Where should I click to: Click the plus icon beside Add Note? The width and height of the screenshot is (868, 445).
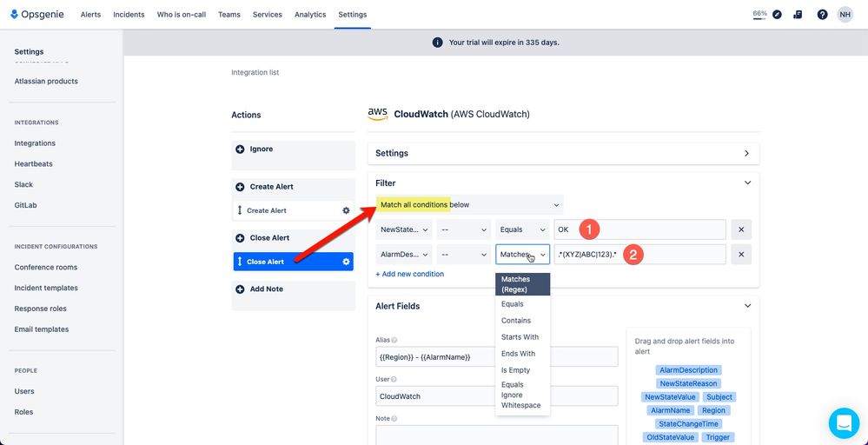[241, 289]
